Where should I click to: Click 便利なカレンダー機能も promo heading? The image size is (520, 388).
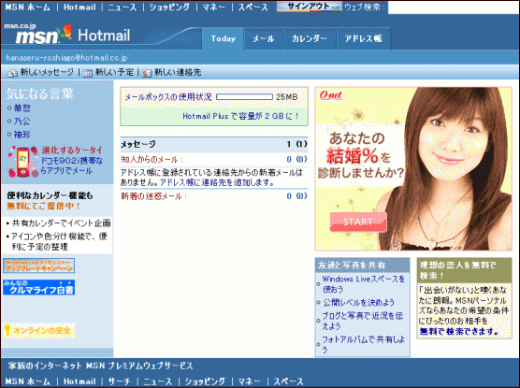pyautogui.click(x=50, y=195)
